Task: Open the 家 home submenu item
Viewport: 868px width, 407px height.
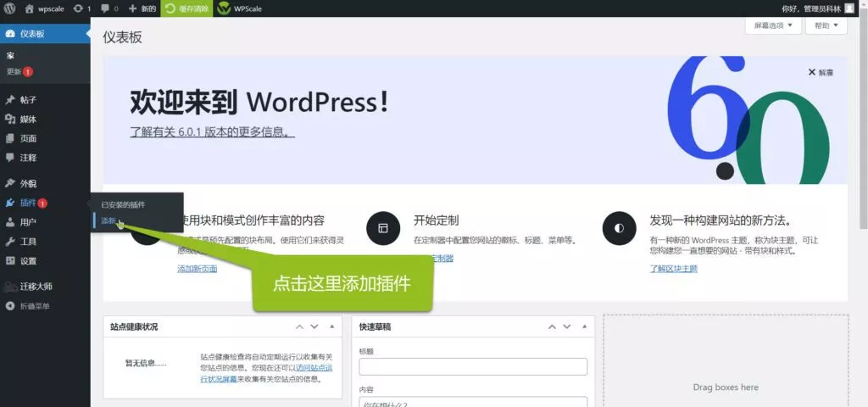Action: [x=10, y=55]
